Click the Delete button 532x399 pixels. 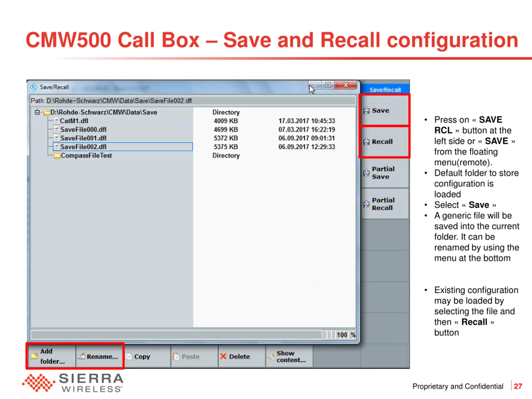[242, 356]
